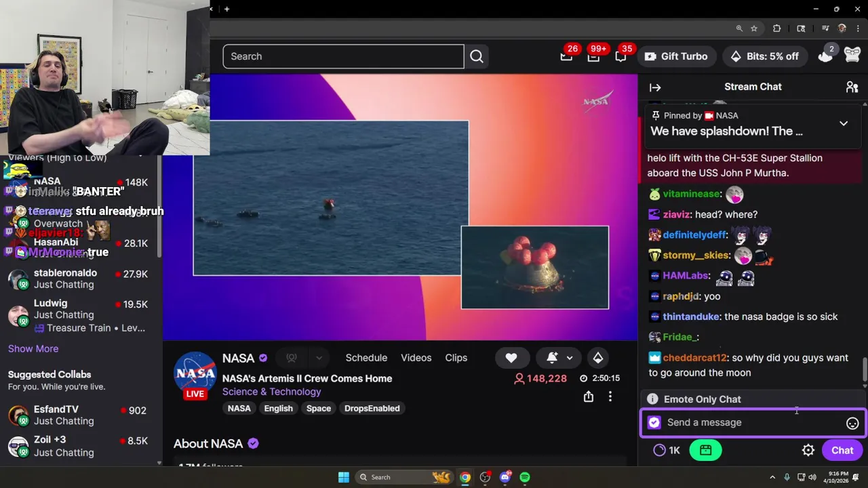The width and height of the screenshot is (868, 488).
Task: Open the Schedule tab
Action: coord(366,358)
